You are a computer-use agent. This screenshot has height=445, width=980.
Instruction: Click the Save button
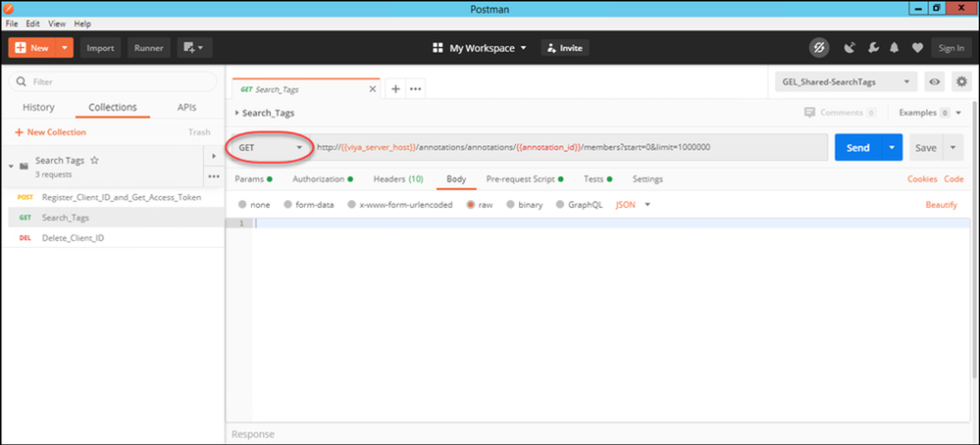(x=926, y=147)
